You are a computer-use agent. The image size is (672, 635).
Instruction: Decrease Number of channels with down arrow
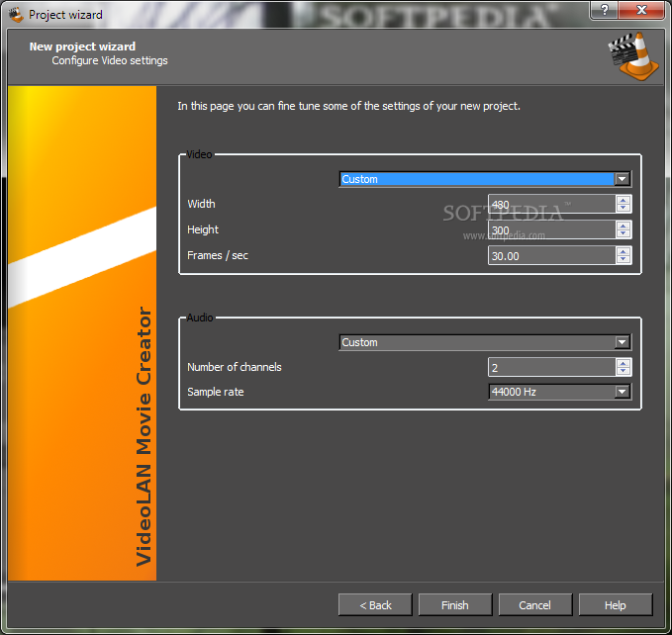[624, 371]
